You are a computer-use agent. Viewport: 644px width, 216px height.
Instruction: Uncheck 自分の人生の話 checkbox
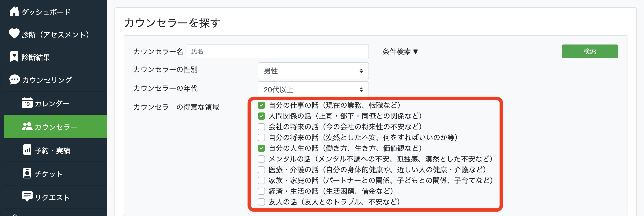(x=261, y=148)
